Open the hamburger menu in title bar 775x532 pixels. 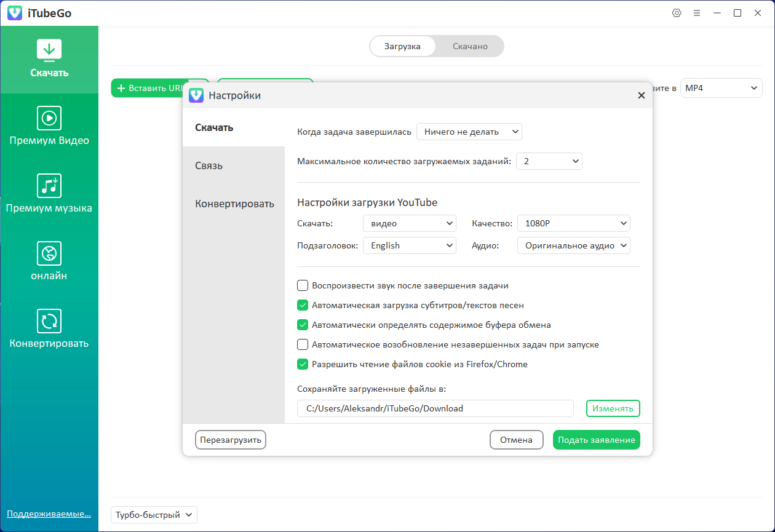coord(697,13)
